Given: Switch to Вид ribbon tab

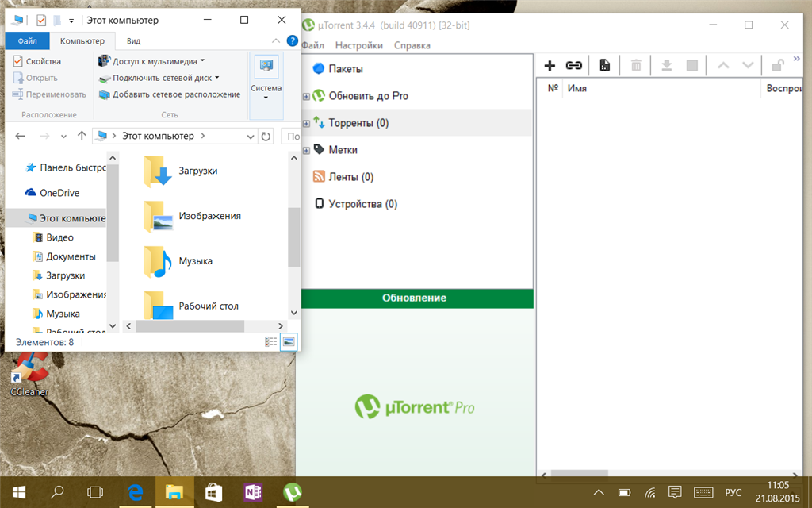Looking at the screenshot, I should click(133, 41).
